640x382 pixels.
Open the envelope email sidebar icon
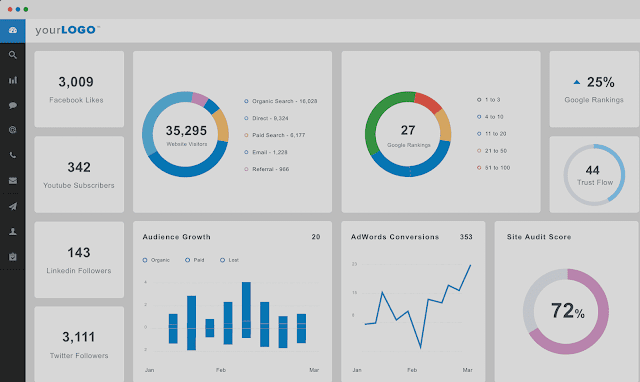point(13,180)
